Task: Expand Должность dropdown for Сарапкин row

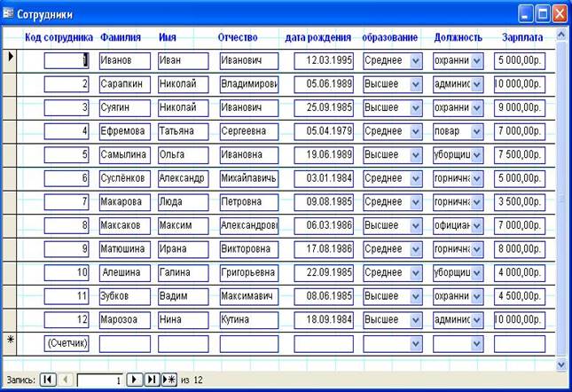Action: [x=476, y=84]
